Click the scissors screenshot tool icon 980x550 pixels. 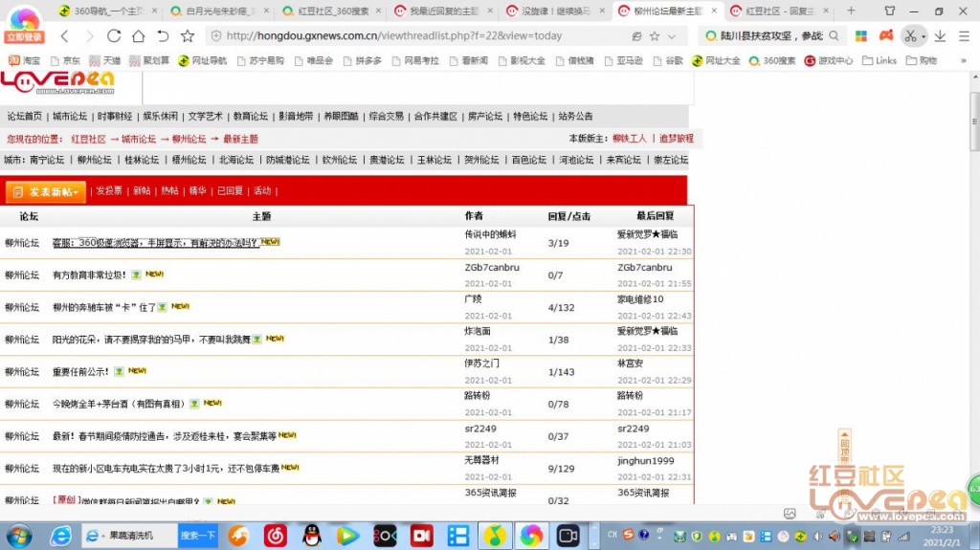pyautogui.click(x=911, y=36)
